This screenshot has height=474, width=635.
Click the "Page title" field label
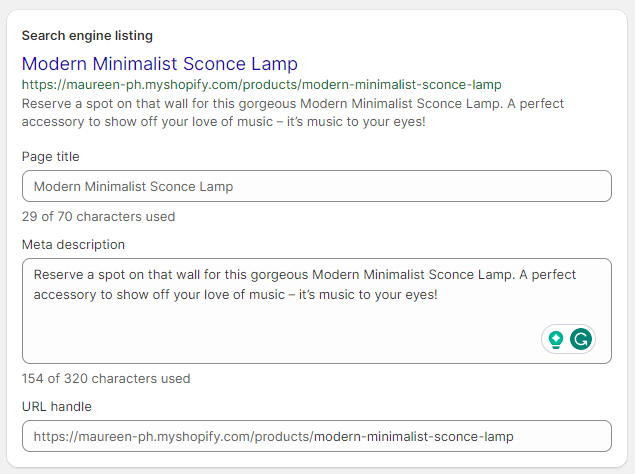[50, 156]
